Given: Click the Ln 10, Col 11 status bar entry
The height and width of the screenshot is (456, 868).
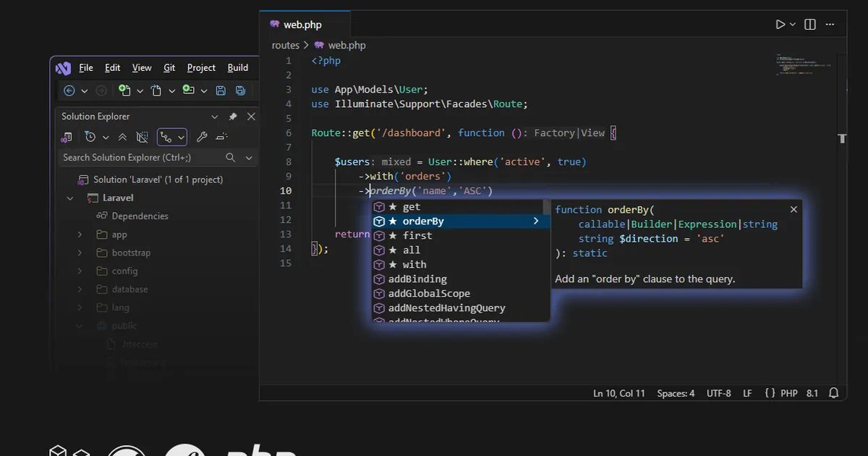Looking at the screenshot, I should tap(619, 393).
